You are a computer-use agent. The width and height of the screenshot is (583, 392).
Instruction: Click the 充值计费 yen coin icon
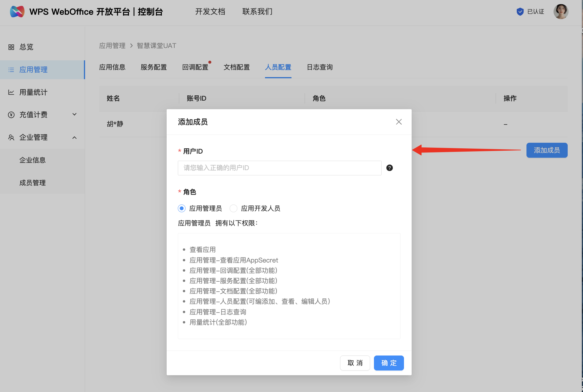coord(11,115)
